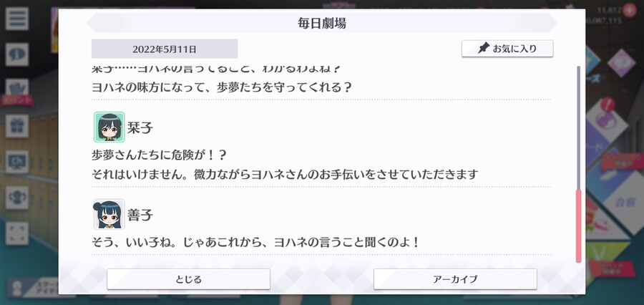Toggle the fullscreen brackets icon
Screen dimensions: 644x305
17,233
